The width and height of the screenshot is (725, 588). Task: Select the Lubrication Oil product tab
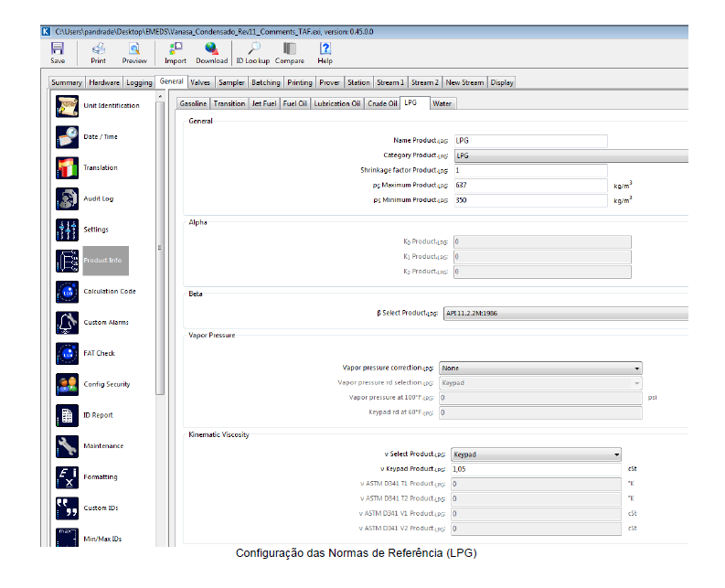(337, 103)
